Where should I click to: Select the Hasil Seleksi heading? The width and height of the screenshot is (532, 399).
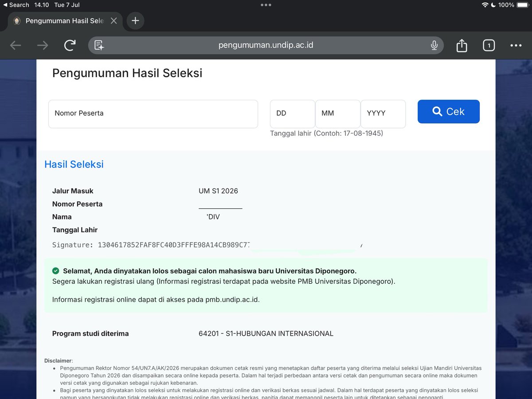[x=74, y=164]
